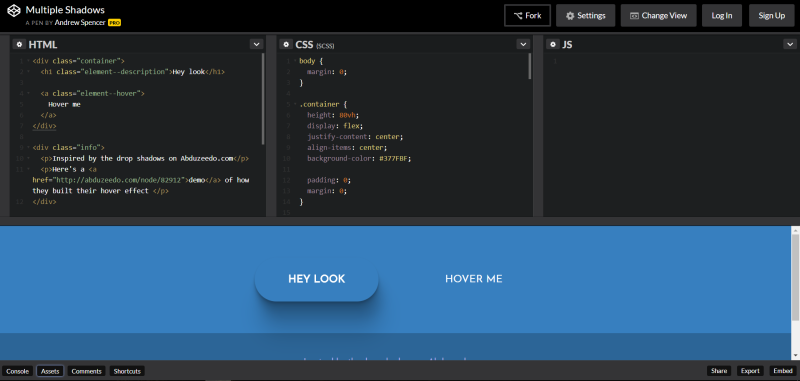Show keyboard Shortcuts

pos(127,371)
